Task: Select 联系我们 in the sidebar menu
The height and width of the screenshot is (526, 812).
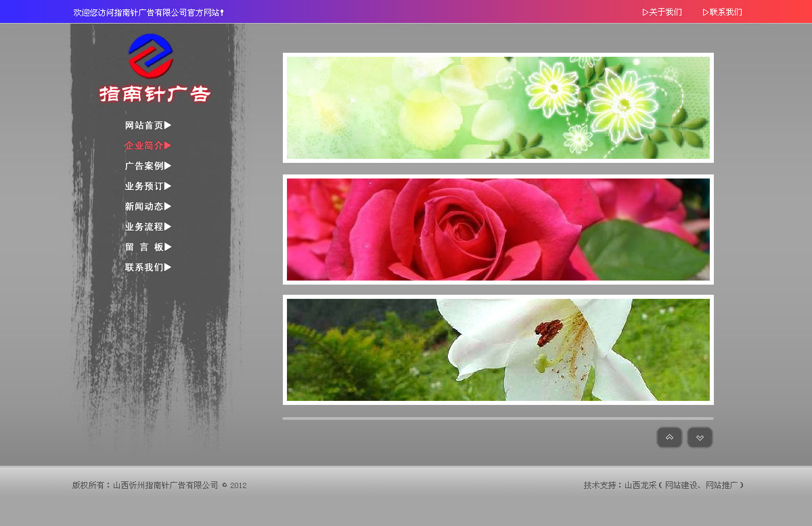Action: (x=148, y=268)
